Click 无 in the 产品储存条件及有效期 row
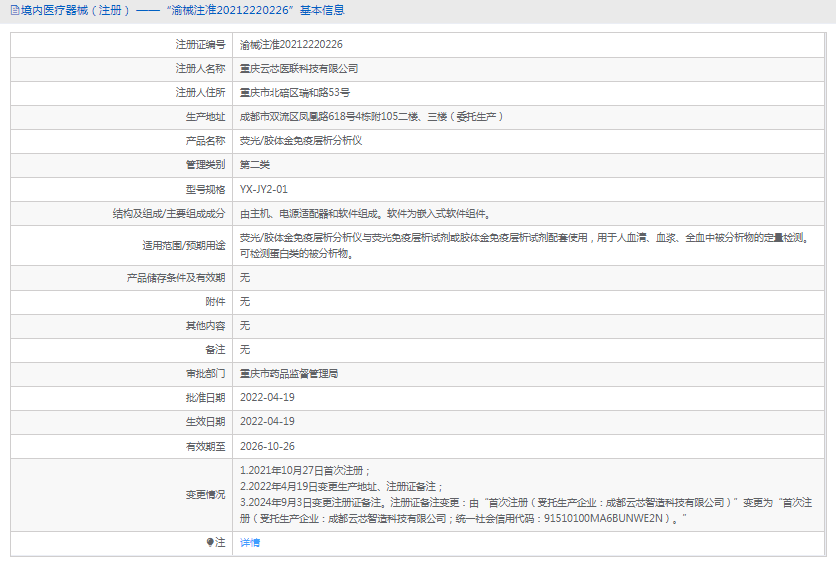This screenshot has height=565, width=836. [245, 278]
